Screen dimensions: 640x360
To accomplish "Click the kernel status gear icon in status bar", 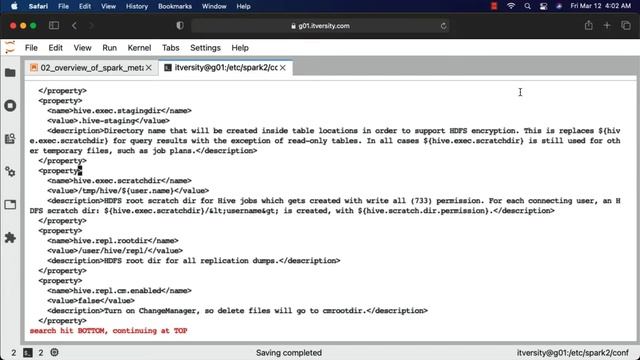I will 54,352.
